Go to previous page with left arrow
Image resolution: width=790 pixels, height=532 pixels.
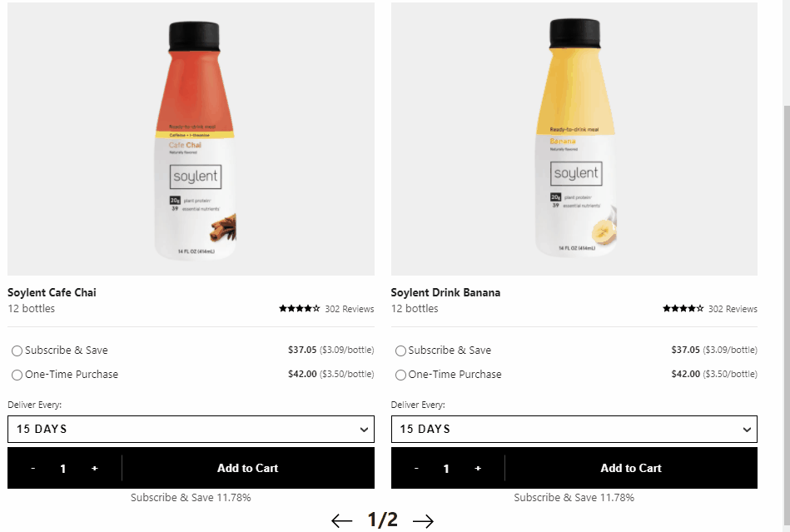[341, 521]
